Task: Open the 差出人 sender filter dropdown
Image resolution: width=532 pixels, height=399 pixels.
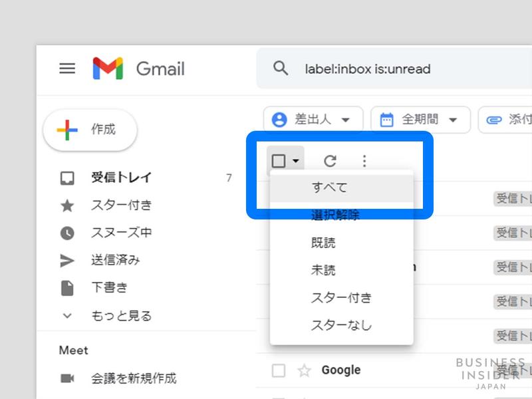Action: click(313, 120)
